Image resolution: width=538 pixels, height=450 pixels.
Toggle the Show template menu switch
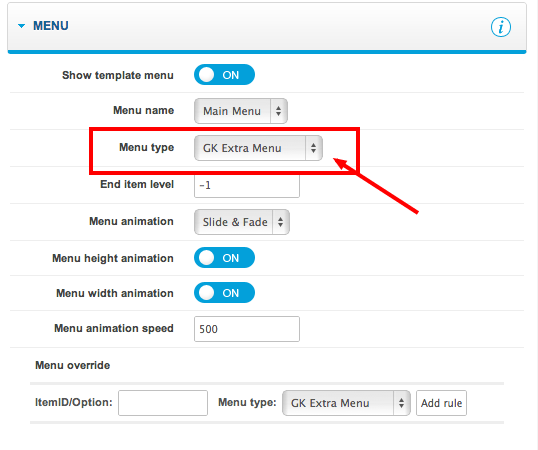(x=224, y=75)
